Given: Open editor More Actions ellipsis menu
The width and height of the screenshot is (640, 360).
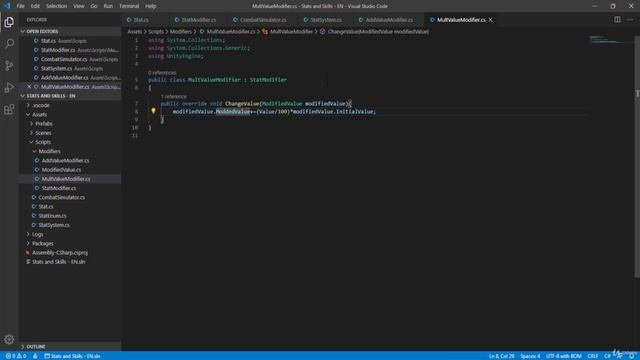Looking at the screenshot, I should tap(630, 20).
